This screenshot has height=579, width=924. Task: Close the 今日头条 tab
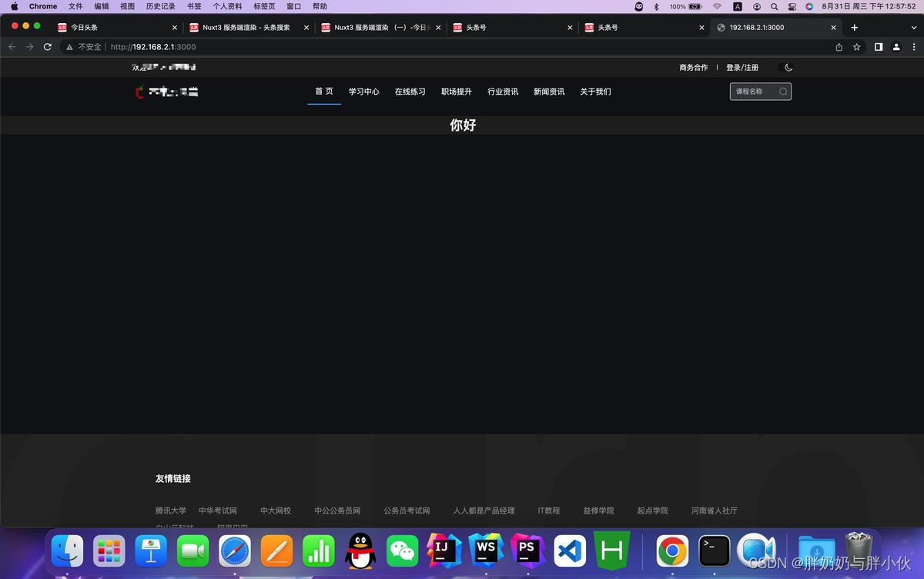(174, 27)
